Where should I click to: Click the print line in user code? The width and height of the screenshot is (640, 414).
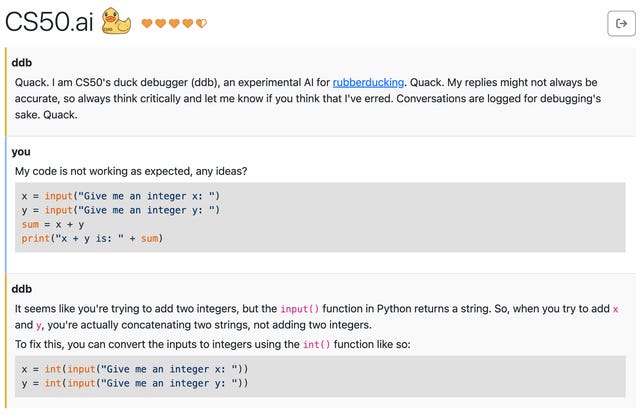[92, 238]
